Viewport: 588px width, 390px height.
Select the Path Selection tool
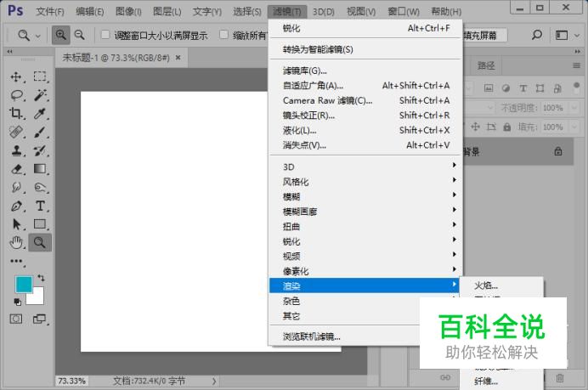16,224
